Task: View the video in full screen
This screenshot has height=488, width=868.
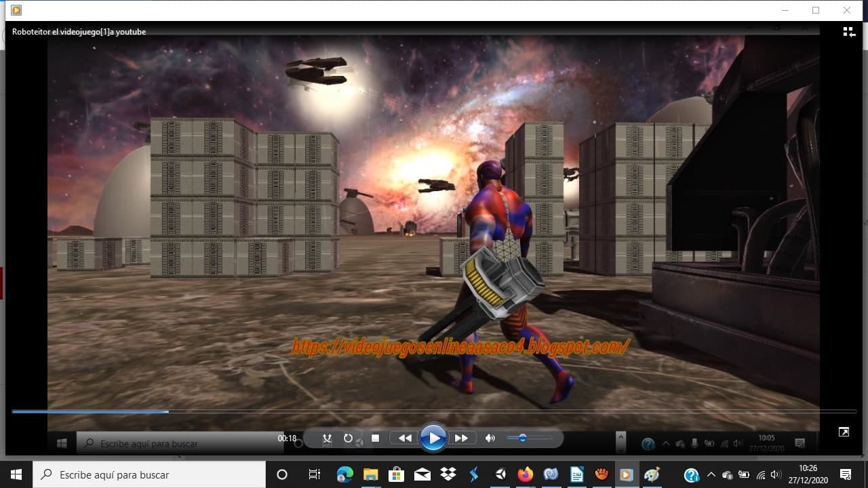Action: pos(844,432)
